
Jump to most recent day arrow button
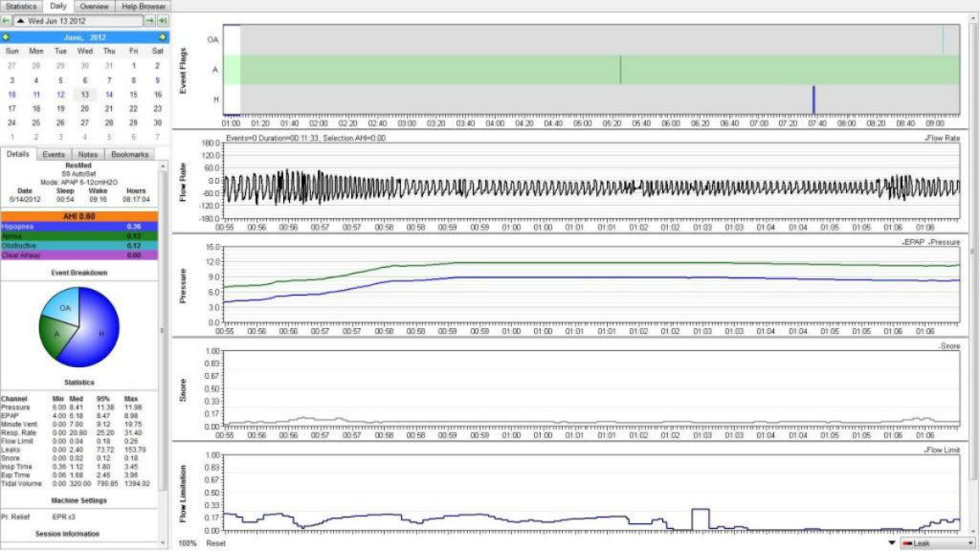[x=163, y=20]
